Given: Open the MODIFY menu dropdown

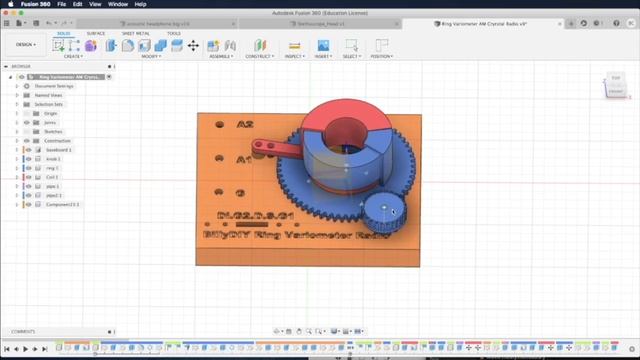Looking at the screenshot, I should [x=151, y=56].
